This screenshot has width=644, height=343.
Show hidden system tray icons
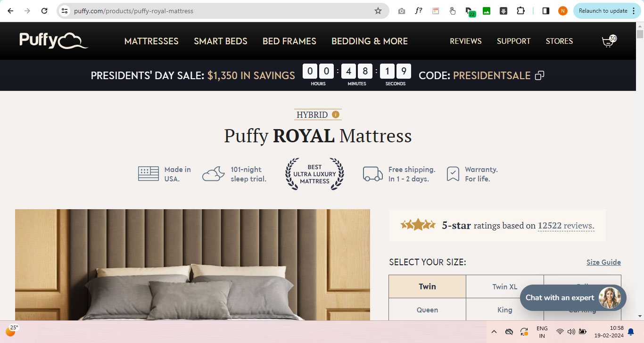tap(494, 332)
